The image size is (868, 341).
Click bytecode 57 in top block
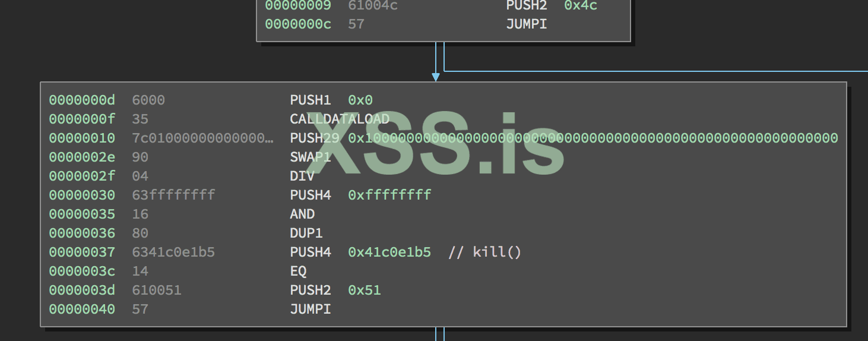pos(356,24)
